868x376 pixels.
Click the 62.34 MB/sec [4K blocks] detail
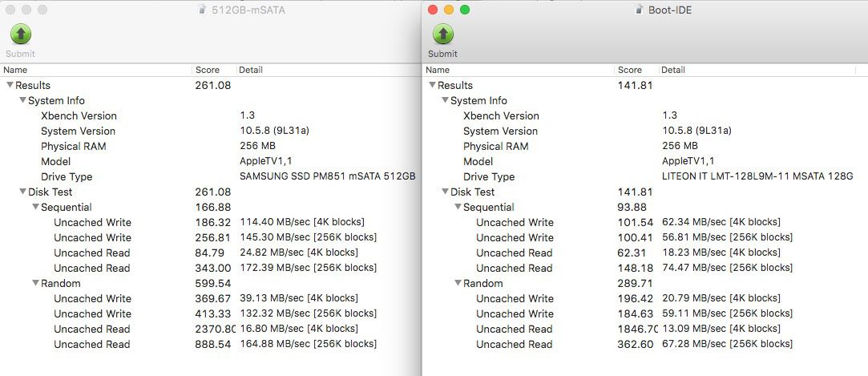tap(721, 222)
